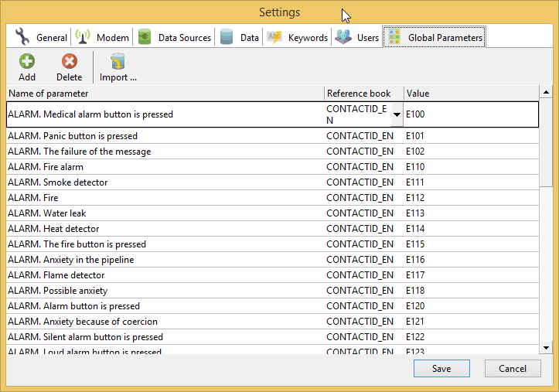Select row 'ALARM. Smoke detector'
559x392 pixels.
point(272,182)
